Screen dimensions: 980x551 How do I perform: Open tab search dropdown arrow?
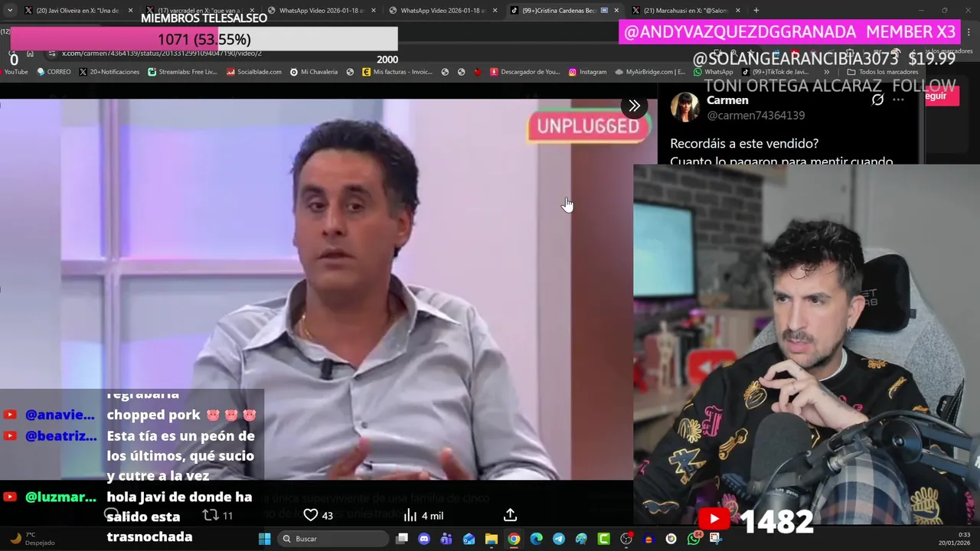(x=9, y=11)
